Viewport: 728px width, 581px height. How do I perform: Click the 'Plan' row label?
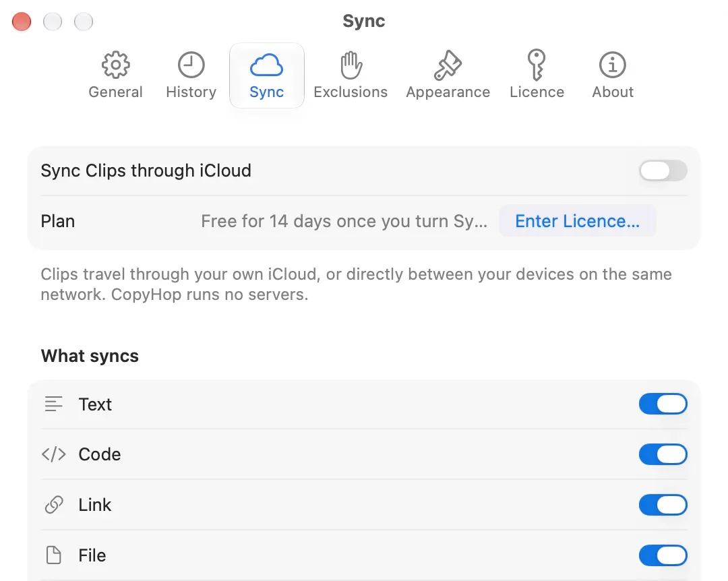click(x=57, y=221)
